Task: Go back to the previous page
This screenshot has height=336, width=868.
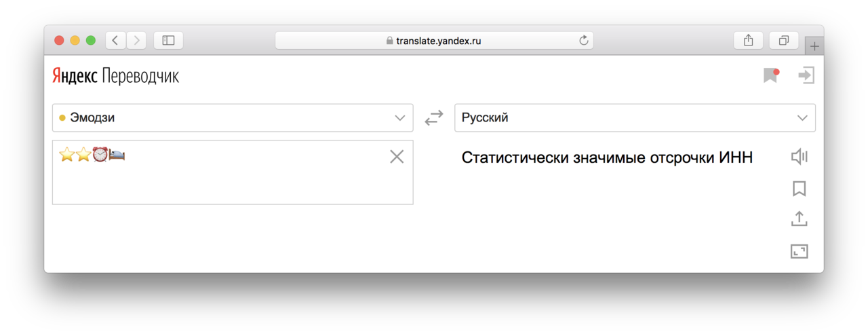Action: pyautogui.click(x=115, y=41)
